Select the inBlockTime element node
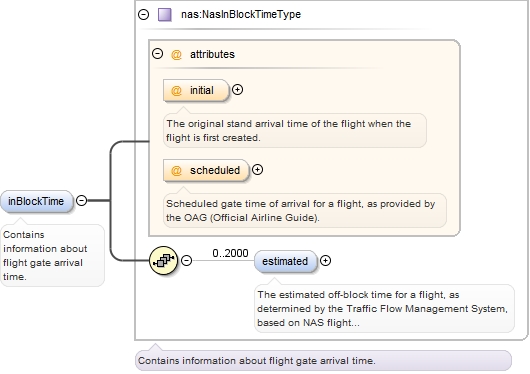This screenshot has width=530, height=374. 37,201
